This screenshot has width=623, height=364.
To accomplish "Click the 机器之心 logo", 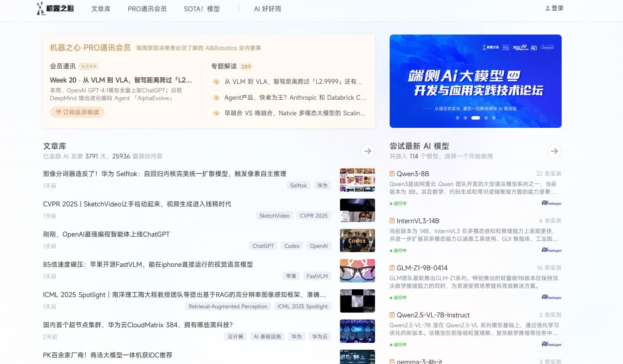I will click(x=55, y=8).
